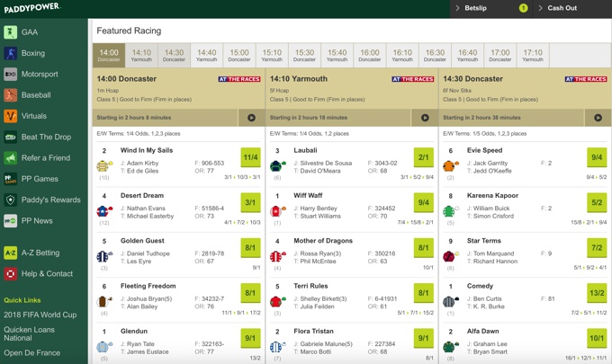Select the 14:10 Yarmouth time tab

pyautogui.click(x=141, y=55)
